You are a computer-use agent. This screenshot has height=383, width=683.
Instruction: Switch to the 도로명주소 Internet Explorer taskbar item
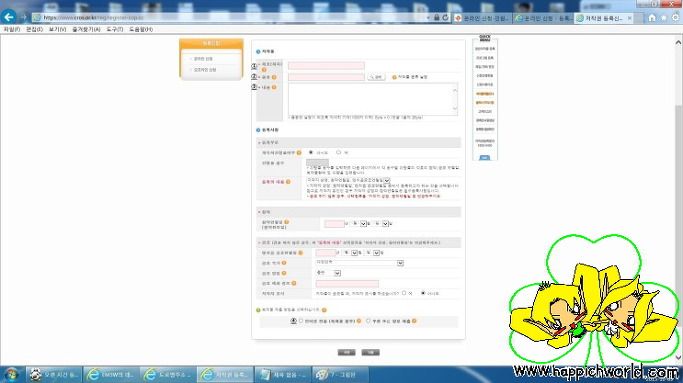pyautogui.click(x=168, y=374)
